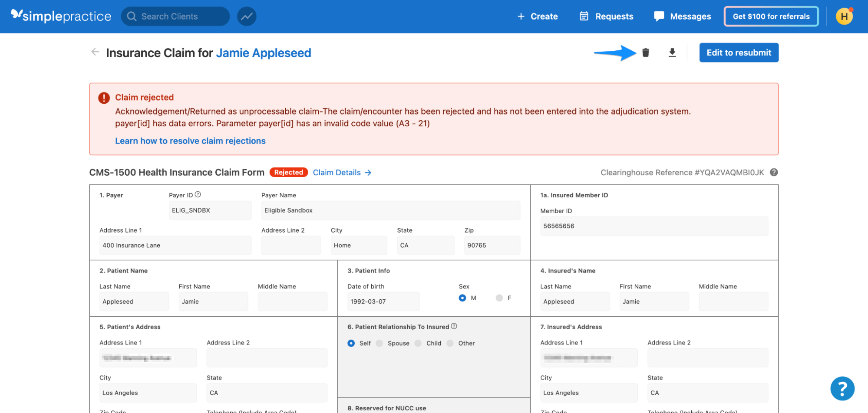
Task: Click patient Last Name field
Action: pos(134,302)
